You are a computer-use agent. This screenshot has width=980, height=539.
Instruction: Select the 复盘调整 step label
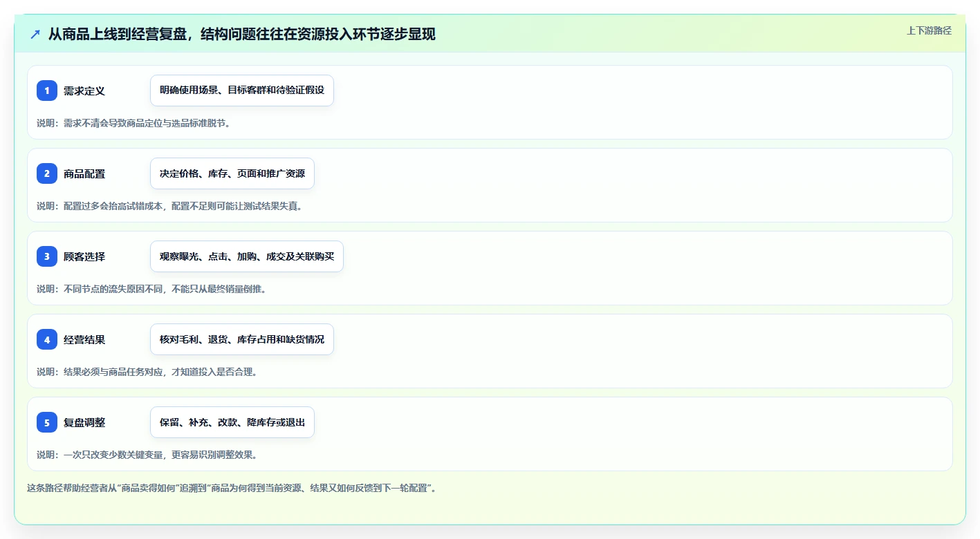point(84,422)
